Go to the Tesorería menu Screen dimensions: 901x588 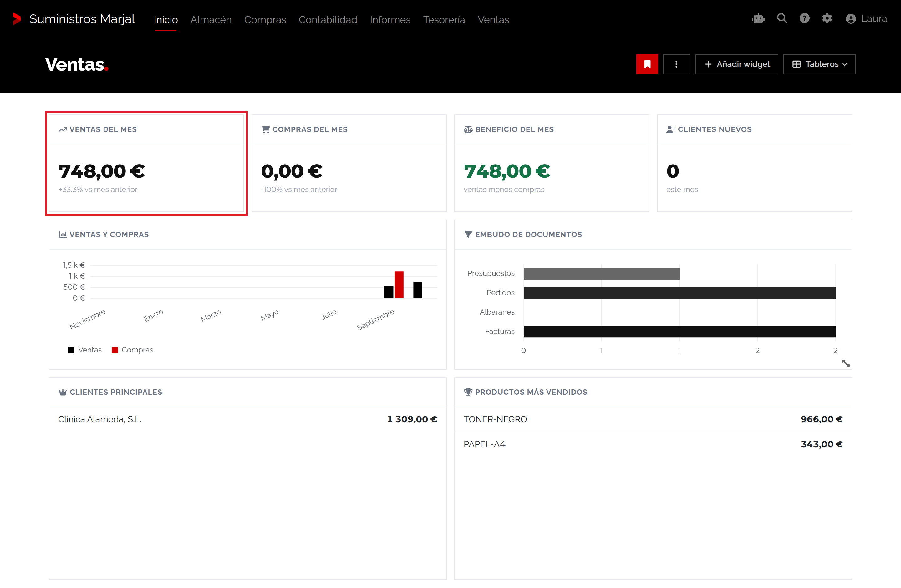[x=444, y=20]
